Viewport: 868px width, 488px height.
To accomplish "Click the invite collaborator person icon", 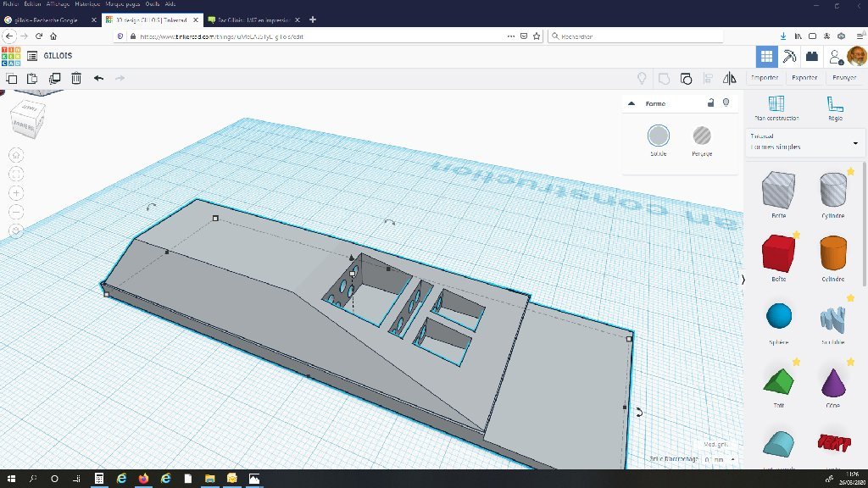I will coord(835,56).
